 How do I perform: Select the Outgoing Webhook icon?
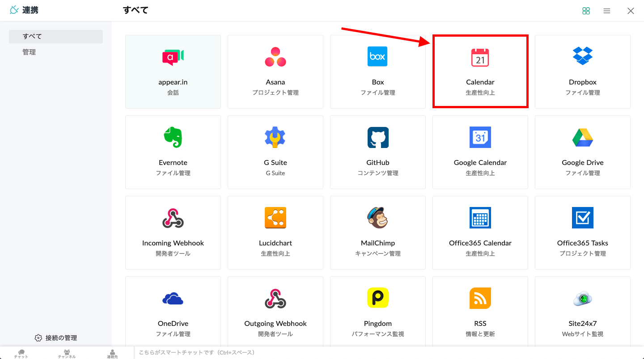[275, 298]
